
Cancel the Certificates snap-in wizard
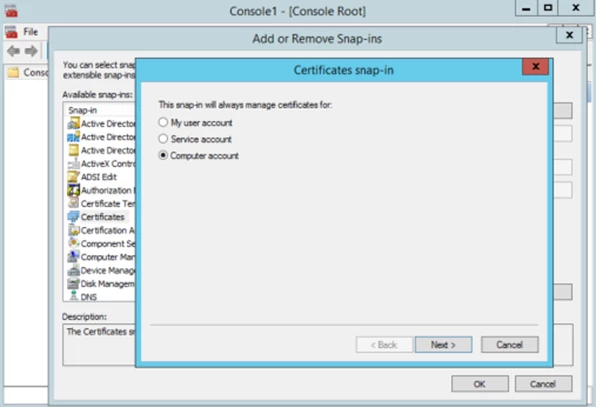(x=509, y=345)
